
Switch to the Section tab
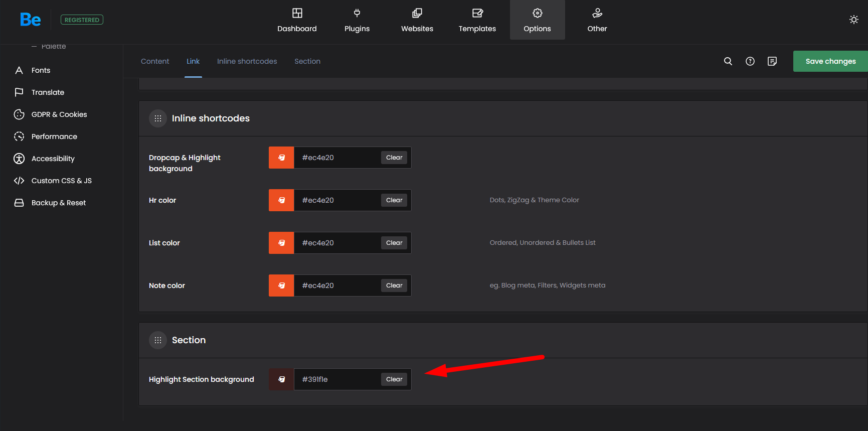point(307,61)
